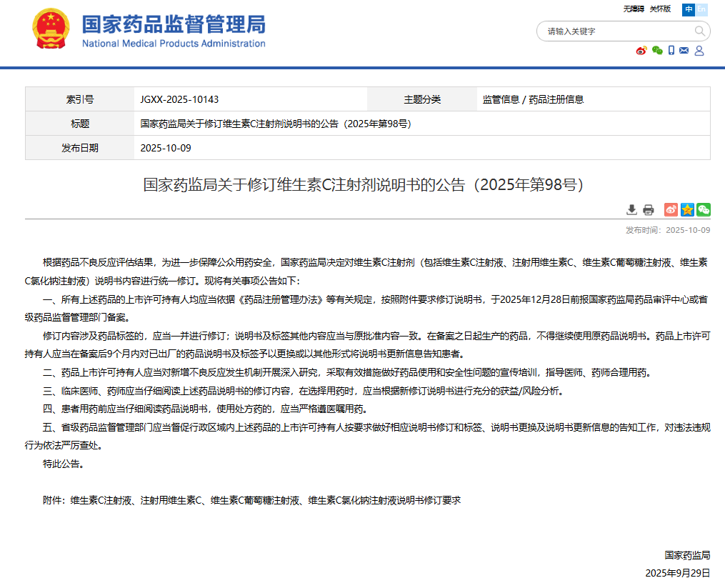Print the page using the printer icon
The image size is (725, 588).
tap(649, 209)
